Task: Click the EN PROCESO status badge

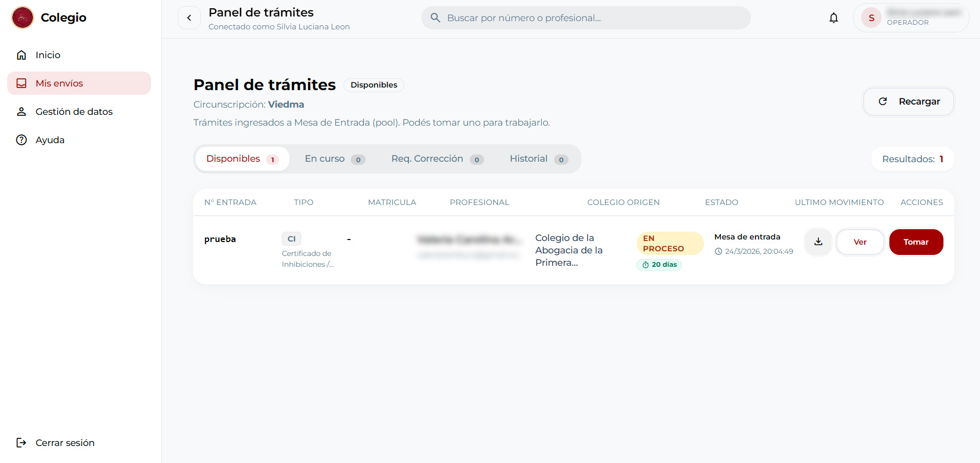Action: (x=669, y=243)
